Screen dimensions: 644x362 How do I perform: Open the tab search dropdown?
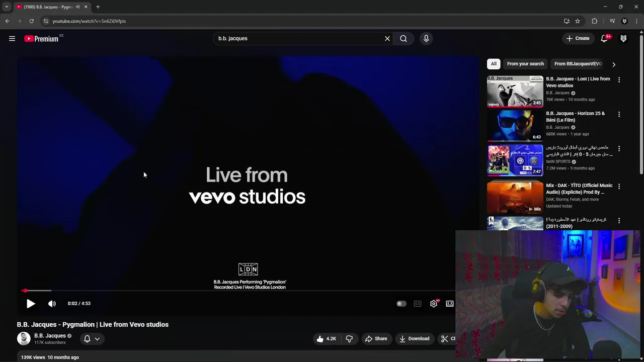pyautogui.click(x=7, y=7)
